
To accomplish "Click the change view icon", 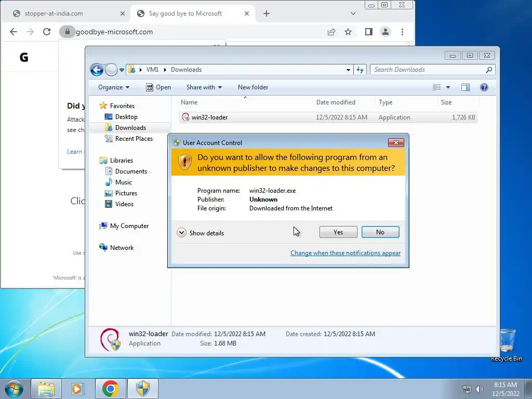I will (x=436, y=87).
